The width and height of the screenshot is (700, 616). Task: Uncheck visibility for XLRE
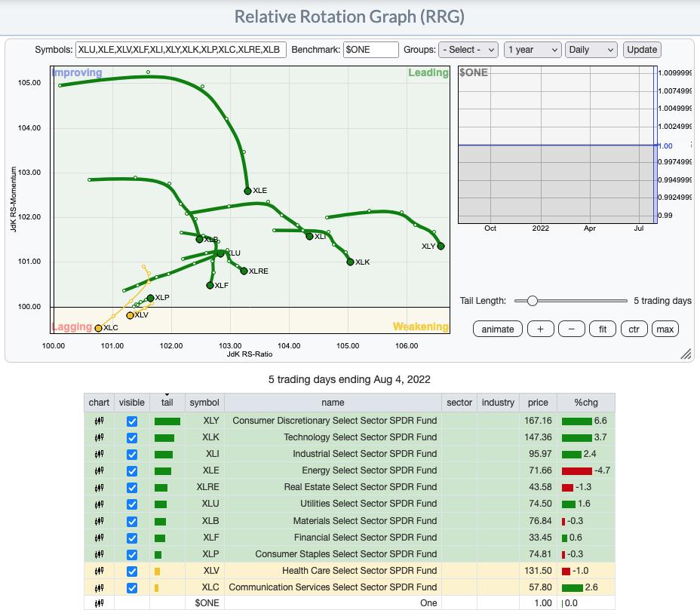tap(132, 487)
